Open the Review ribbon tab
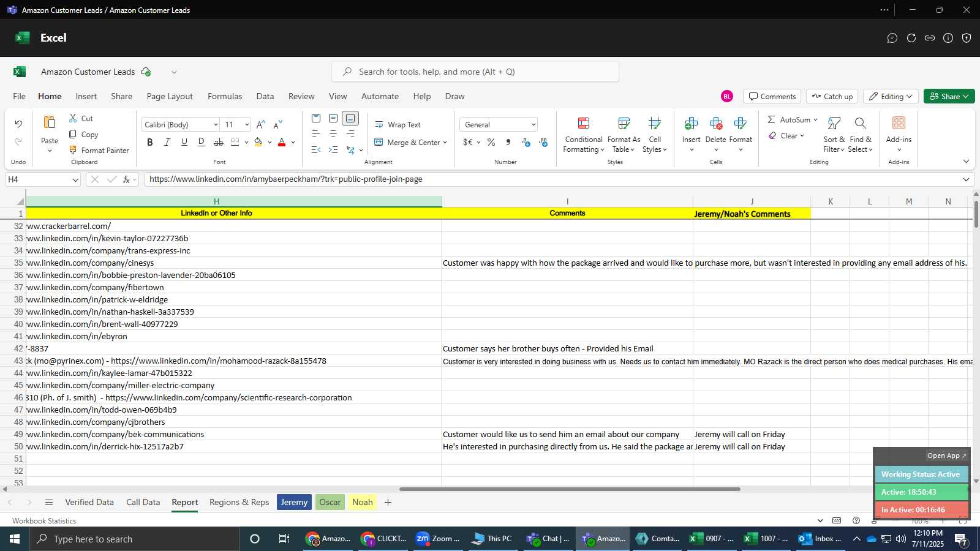 [x=301, y=96]
